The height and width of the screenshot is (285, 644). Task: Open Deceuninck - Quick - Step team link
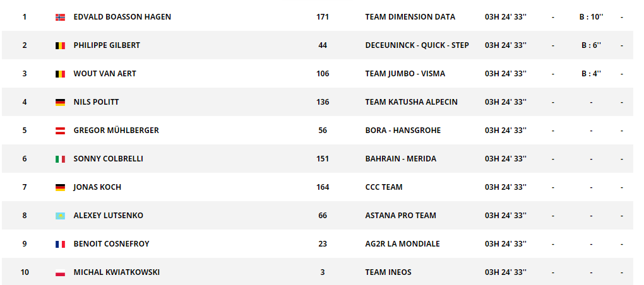tap(417, 45)
